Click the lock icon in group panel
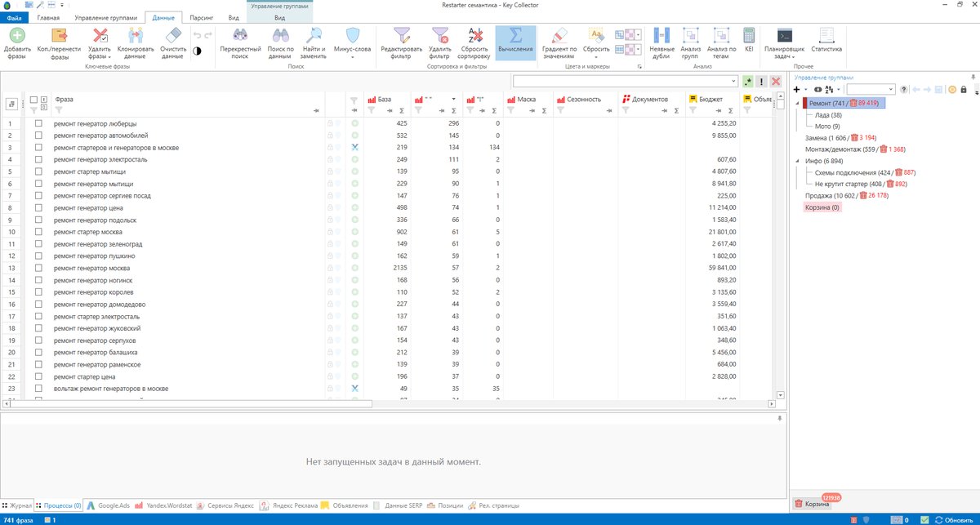 [x=964, y=89]
